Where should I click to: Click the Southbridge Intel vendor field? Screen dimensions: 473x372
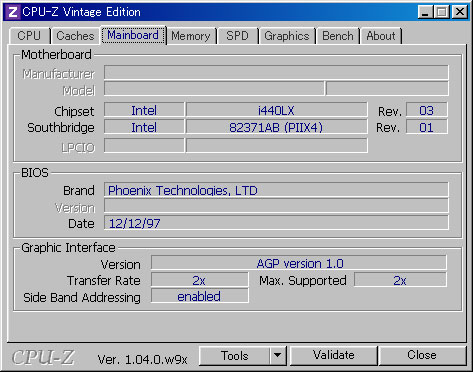tap(144, 127)
